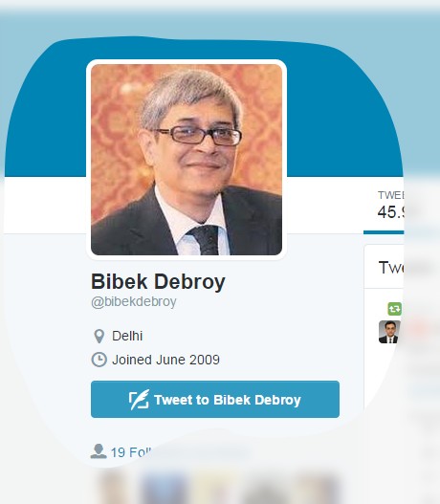
Task: Click the 45.9 tweets count number
Action: pyautogui.click(x=390, y=211)
